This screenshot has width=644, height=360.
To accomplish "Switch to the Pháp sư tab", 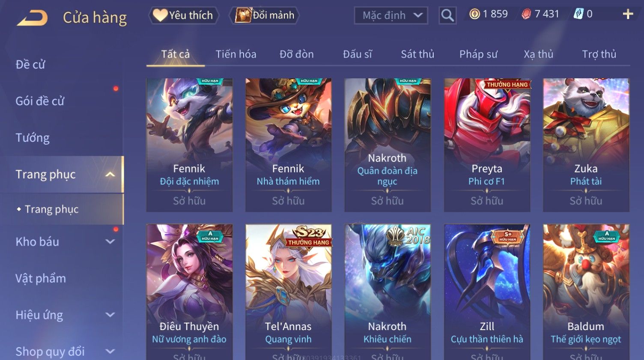I will (x=478, y=54).
